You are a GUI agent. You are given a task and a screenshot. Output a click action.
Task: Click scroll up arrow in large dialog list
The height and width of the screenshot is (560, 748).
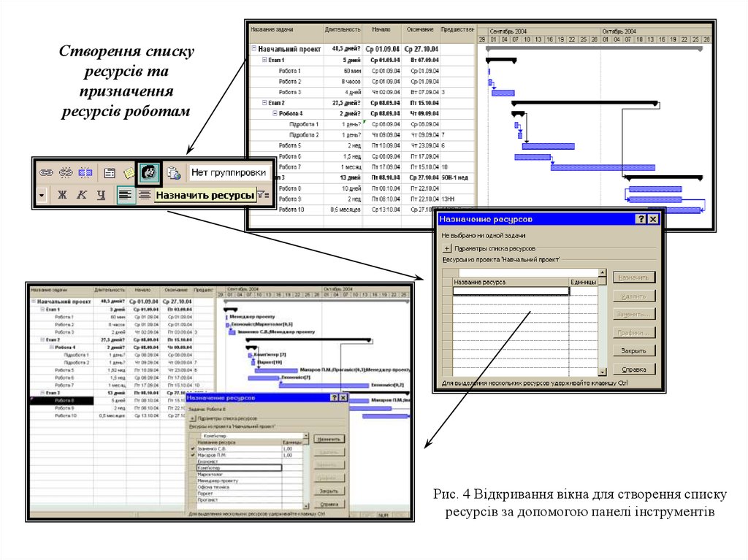[x=603, y=273]
